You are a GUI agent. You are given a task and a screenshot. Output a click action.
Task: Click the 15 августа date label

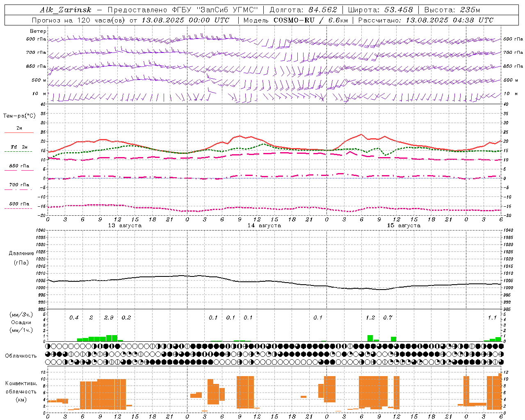coord(404,226)
